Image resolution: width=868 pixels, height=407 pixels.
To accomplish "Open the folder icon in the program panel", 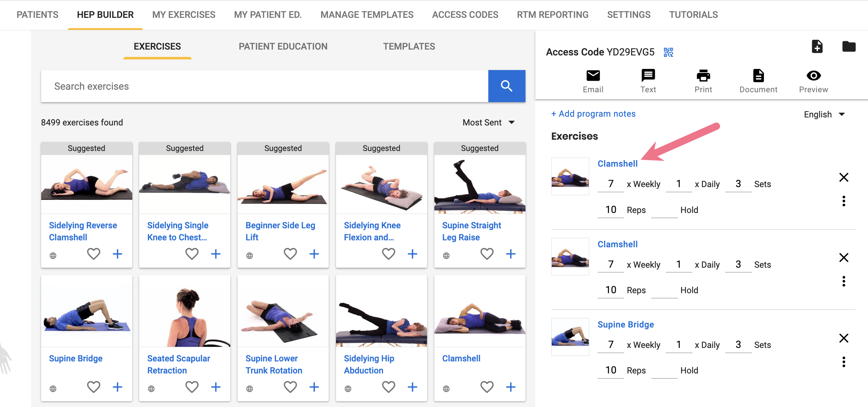I will (x=849, y=47).
